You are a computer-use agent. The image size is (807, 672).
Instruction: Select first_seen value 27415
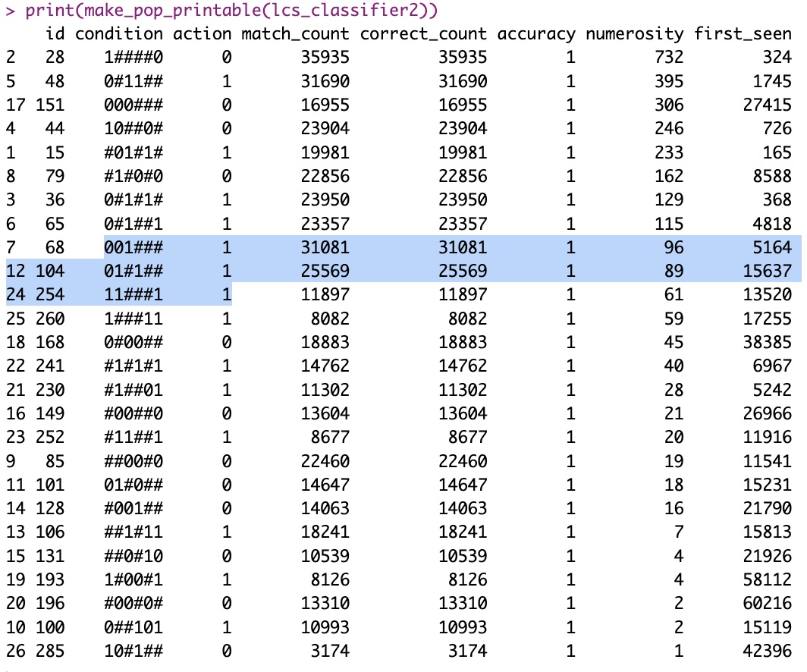(x=767, y=105)
